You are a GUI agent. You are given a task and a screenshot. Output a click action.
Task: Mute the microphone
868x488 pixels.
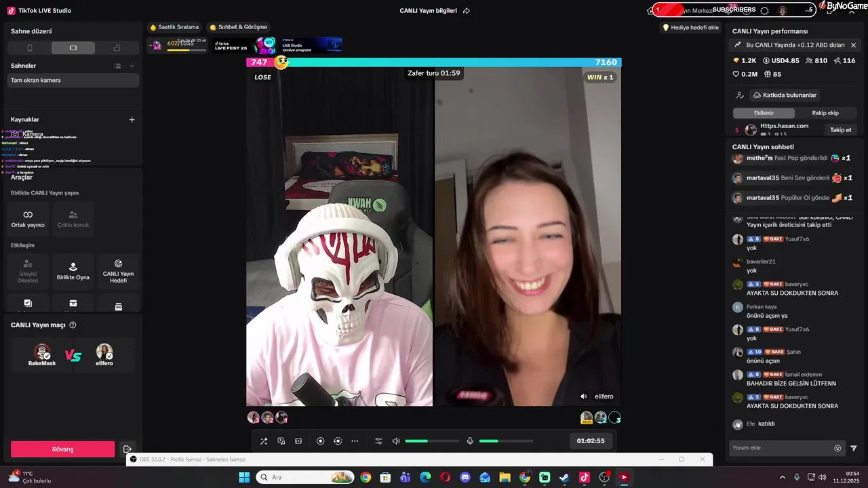point(470,441)
